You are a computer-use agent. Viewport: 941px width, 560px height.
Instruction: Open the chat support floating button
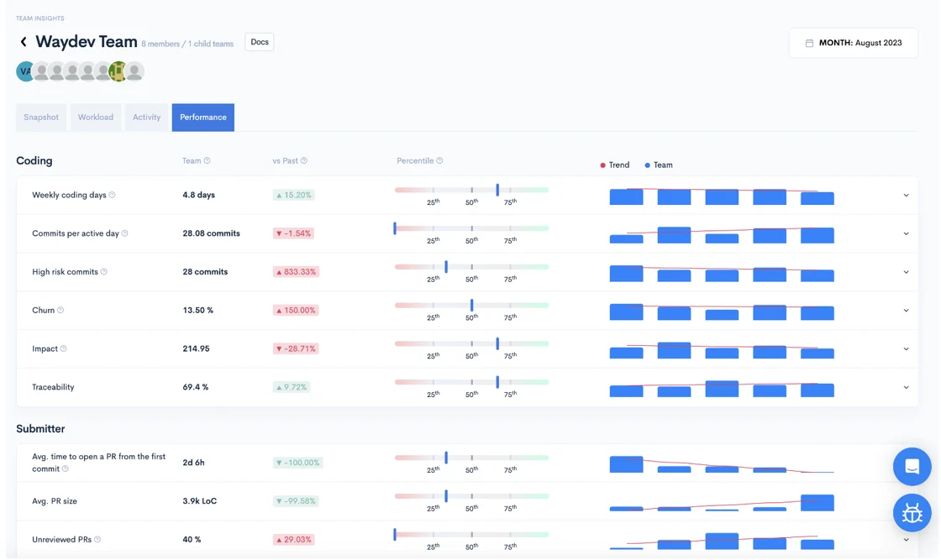click(912, 467)
